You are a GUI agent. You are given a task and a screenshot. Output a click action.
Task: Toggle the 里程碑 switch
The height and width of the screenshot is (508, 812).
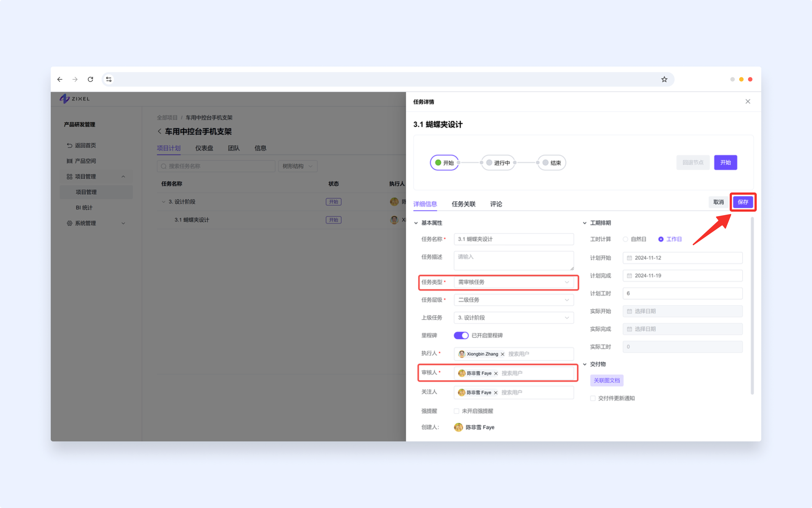(461, 335)
